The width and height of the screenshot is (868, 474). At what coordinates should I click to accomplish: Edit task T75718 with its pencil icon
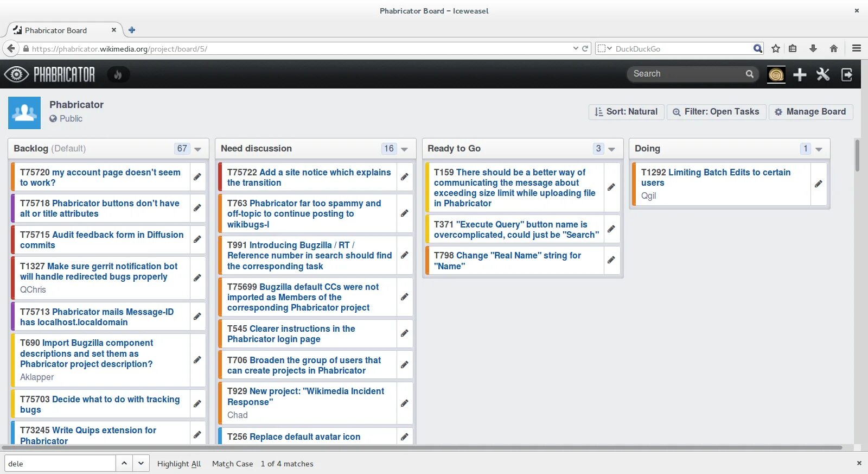coord(197,208)
